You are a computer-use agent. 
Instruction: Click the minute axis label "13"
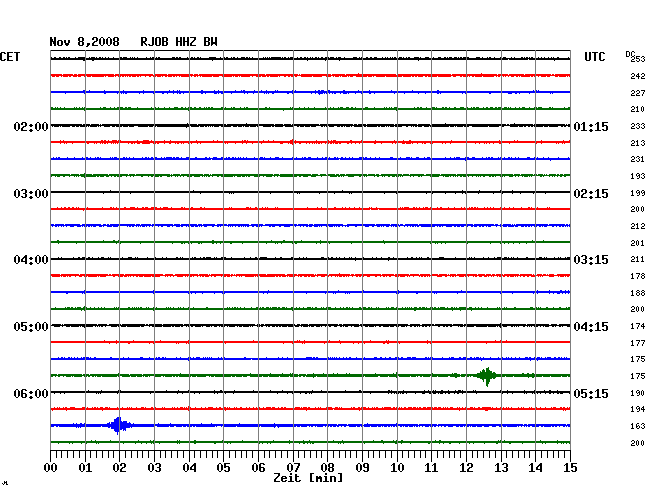click(501, 468)
